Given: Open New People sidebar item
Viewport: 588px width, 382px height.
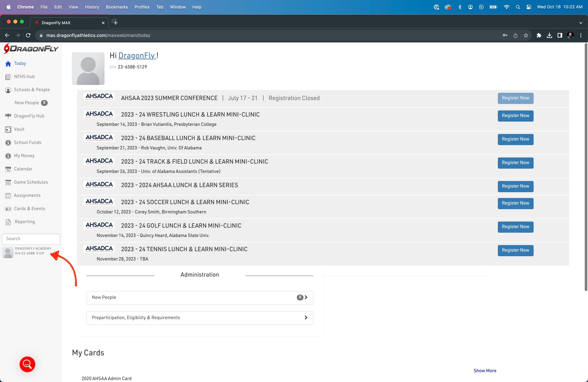Looking at the screenshot, I should (x=27, y=103).
